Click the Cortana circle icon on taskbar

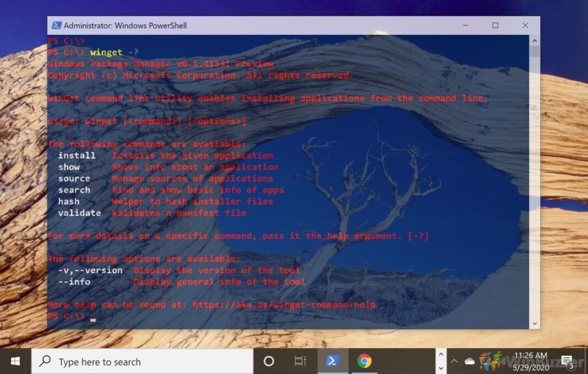pyautogui.click(x=269, y=361)
